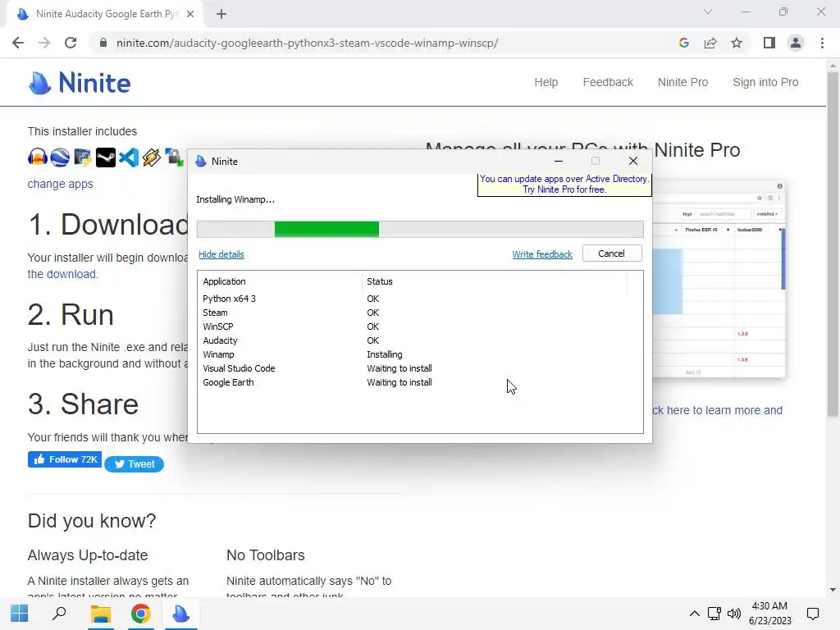Click Sign into Pro

[765, 83]
